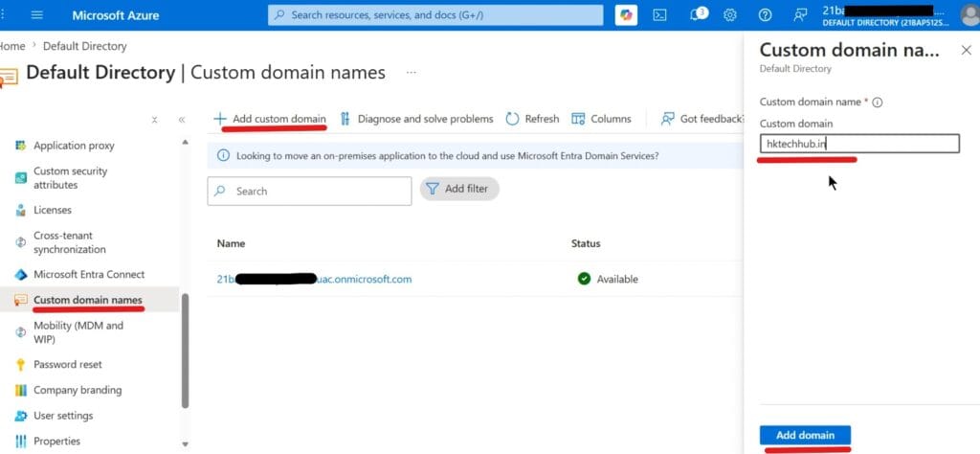Click the Status column header
The image size is (980, 454).
[586, 243]
